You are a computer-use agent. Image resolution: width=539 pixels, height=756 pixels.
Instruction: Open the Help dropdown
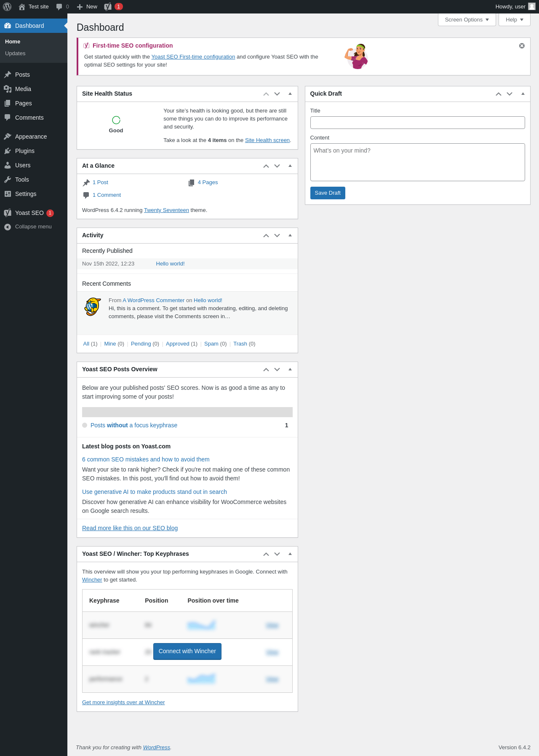click(x=515, y=20)
